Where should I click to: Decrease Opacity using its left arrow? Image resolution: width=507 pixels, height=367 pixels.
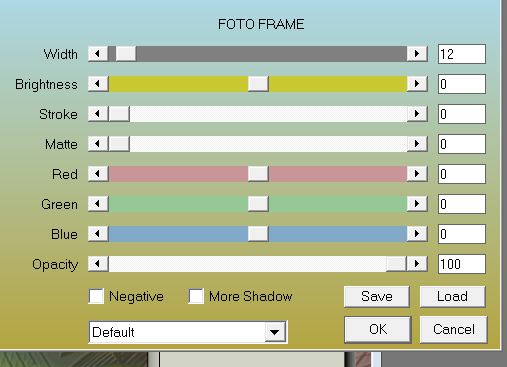tap(98, 264)
